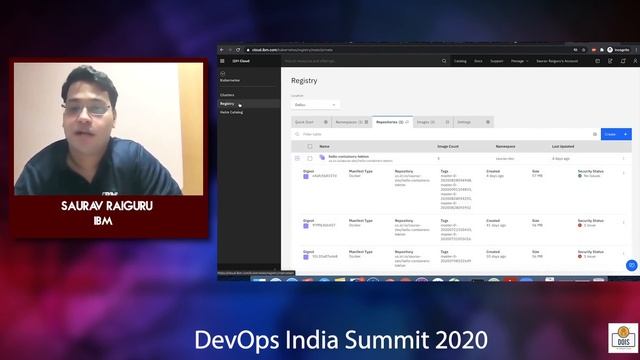Click the DOIS logo in the corner

pos(623,338)
